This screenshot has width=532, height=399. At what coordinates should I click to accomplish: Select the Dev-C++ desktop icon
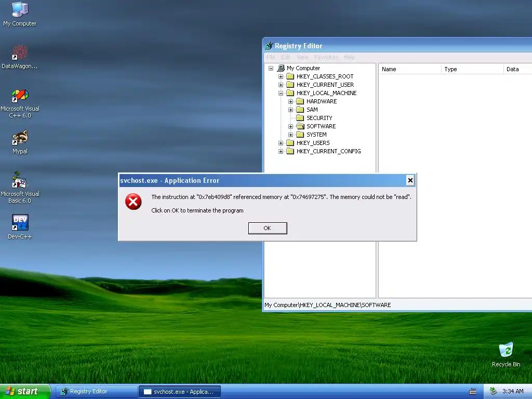pos(20,222)
